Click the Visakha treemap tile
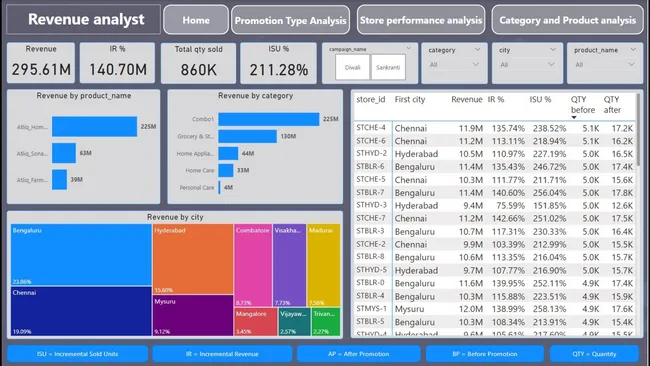This screenshot has width=650, height=366. [289, 265]
